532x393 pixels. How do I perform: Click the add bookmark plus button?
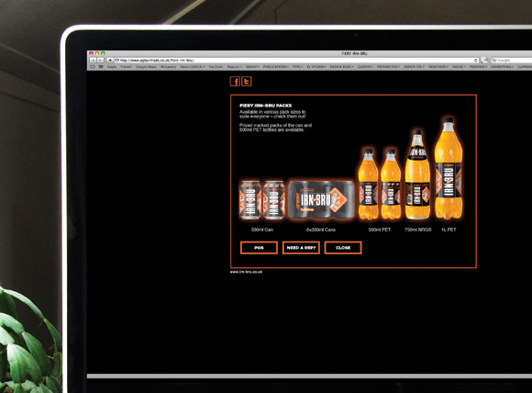pyautogui.click(x=110, y=60)
